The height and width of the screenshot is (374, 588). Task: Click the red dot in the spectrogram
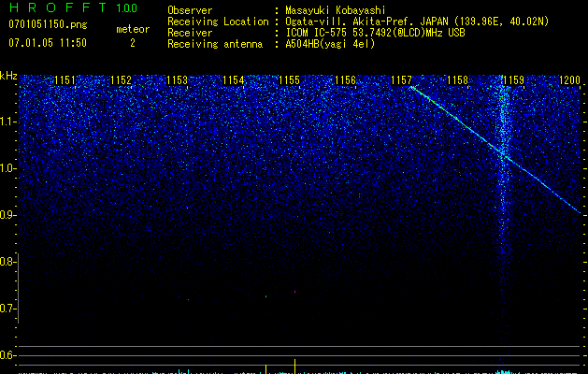tap(295, 292)
